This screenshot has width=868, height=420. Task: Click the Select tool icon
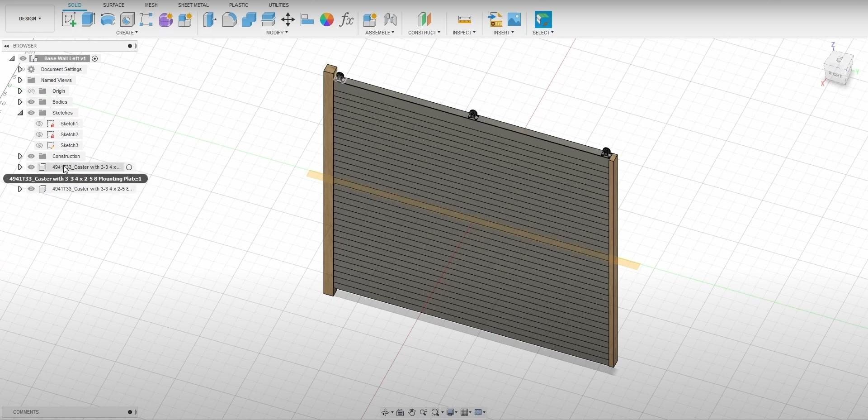[543, 19]
